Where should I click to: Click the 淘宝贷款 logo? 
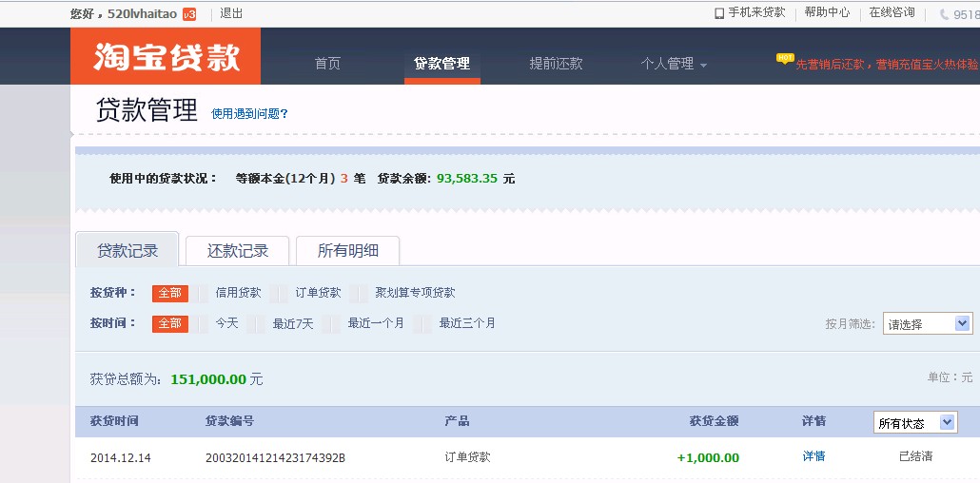(x=166, y=56)
